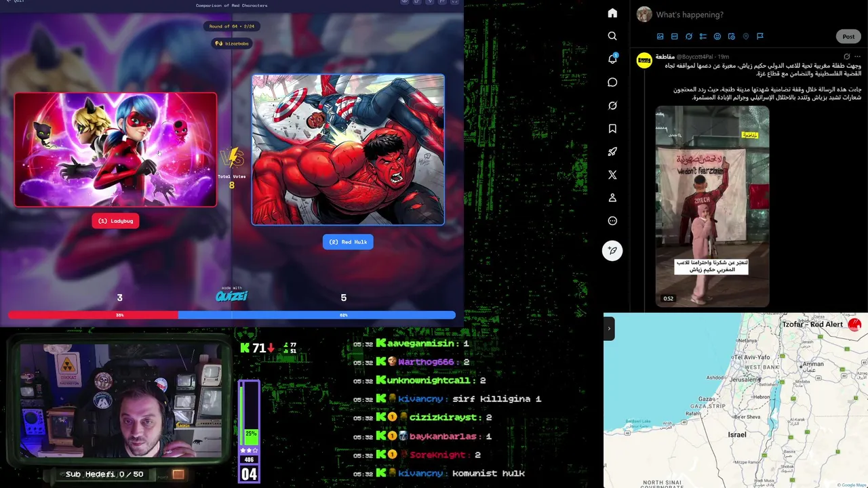This screenshot has height=488, width=868.
Task: Click chat username SoreKnight
Action: pos(437,455)
